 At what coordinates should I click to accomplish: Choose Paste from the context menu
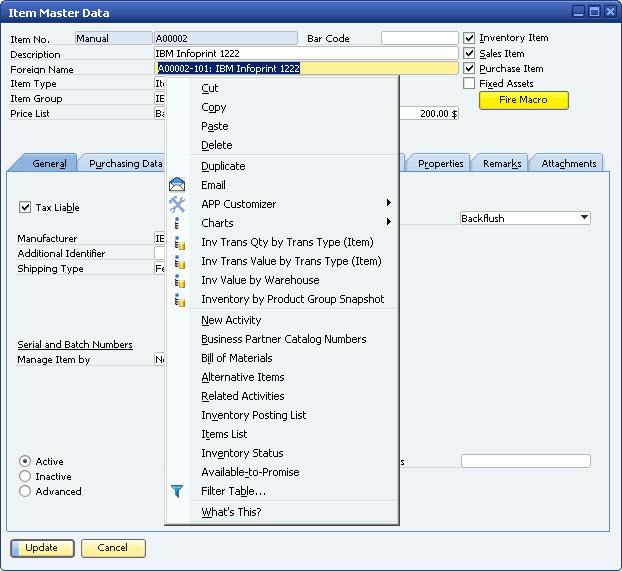click(215, 126)
